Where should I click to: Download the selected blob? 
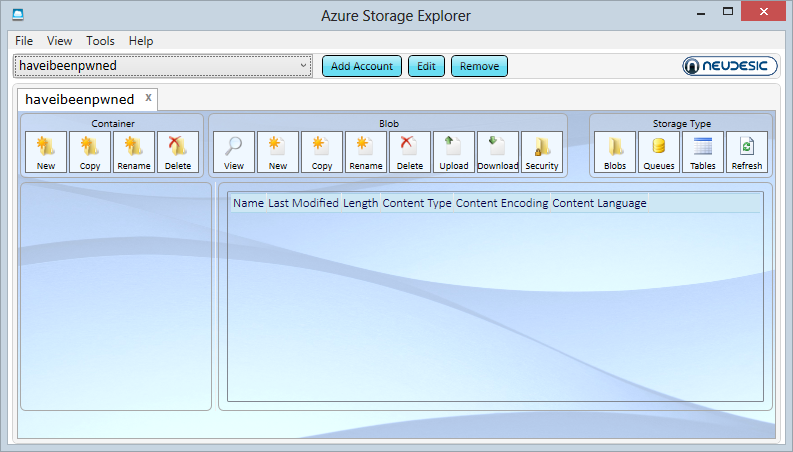coord(498,152)
